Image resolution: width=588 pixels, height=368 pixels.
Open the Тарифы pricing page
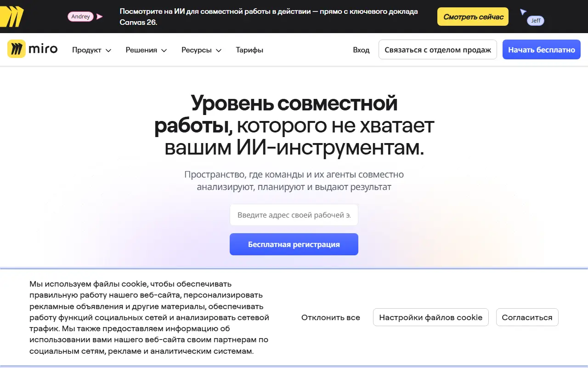[x=249, y=50]
